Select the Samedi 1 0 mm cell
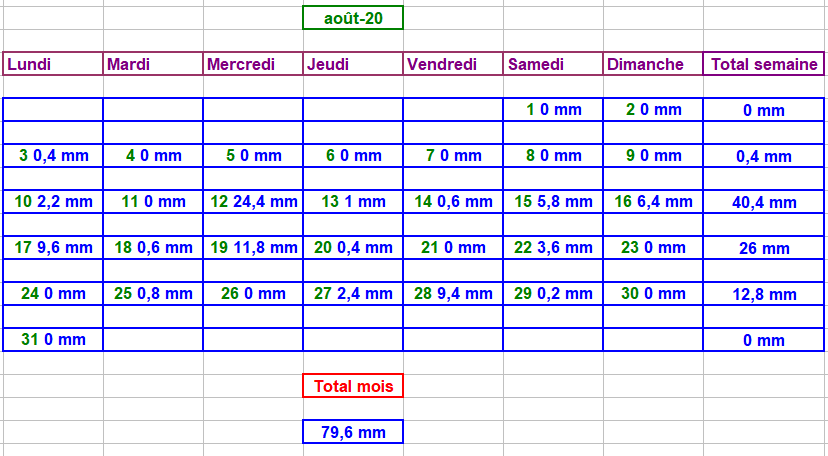The height and width of the screenshot is (456, 828). 553,110
